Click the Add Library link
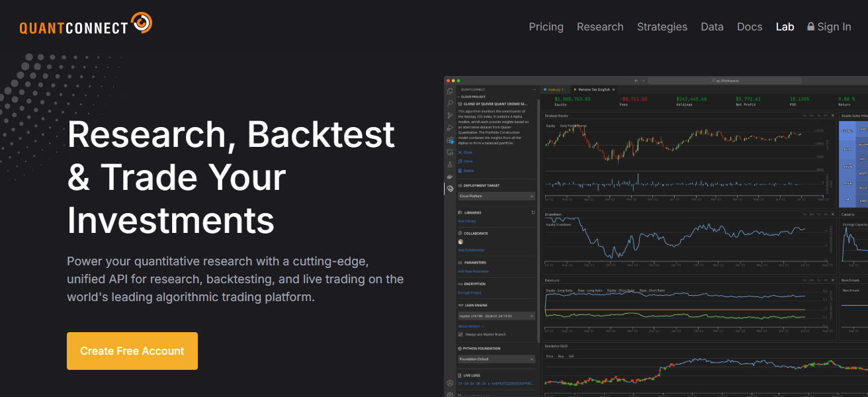 pos(467,221)
